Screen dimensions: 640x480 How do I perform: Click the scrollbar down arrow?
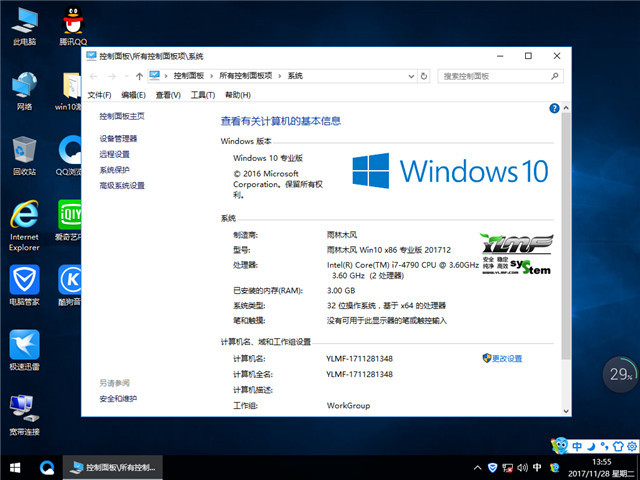pyautogui.click(x=566, y=411)
